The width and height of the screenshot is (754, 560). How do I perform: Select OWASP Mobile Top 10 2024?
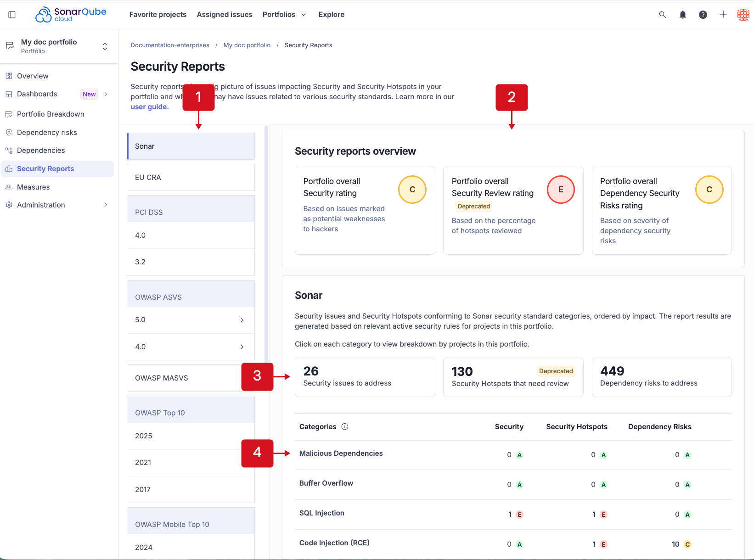coord(191,547)
